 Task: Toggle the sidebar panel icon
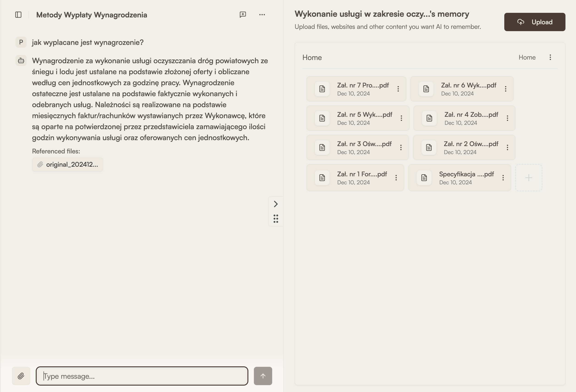(18, 15)
